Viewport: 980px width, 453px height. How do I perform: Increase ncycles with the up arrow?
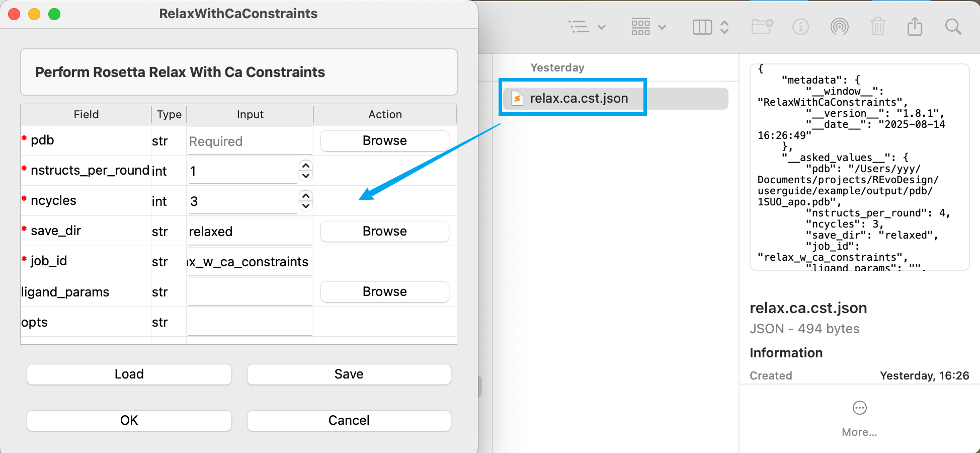306,195
